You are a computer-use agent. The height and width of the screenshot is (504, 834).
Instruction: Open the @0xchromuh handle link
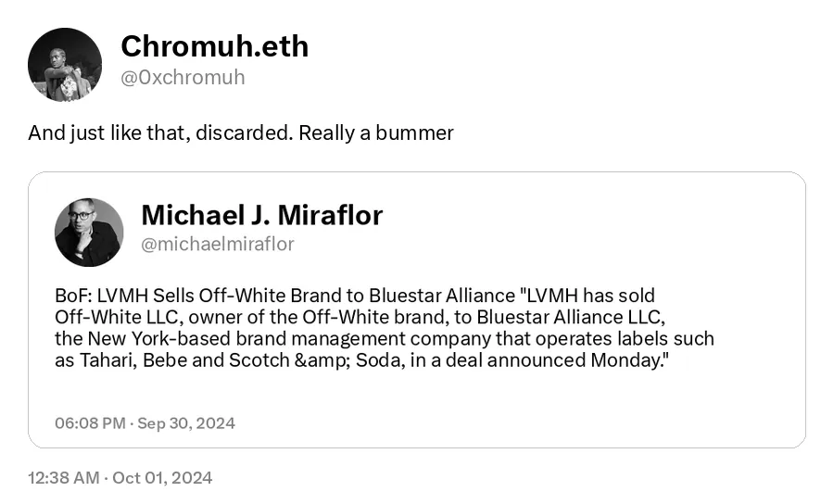[x=183, y=78]
